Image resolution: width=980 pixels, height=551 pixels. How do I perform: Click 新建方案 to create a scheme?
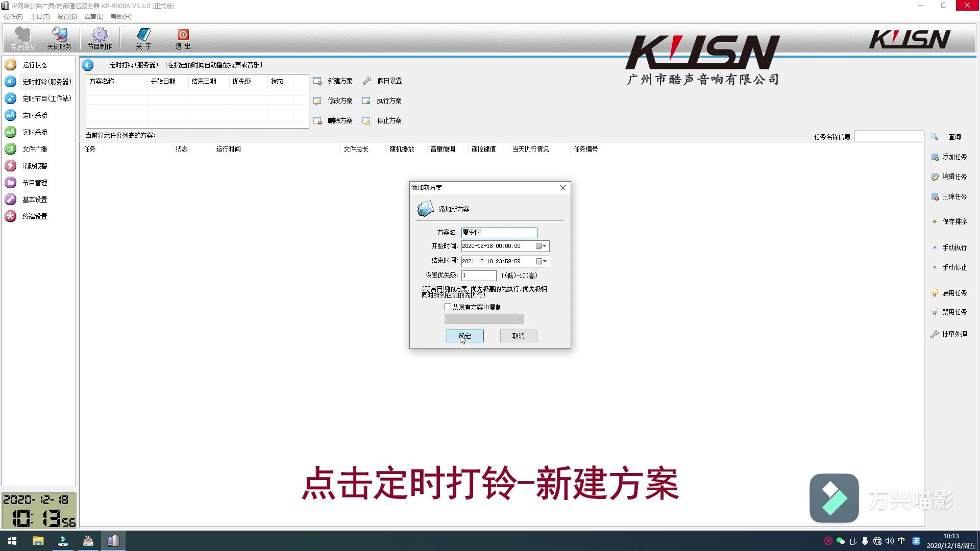[x=333, y=81]
